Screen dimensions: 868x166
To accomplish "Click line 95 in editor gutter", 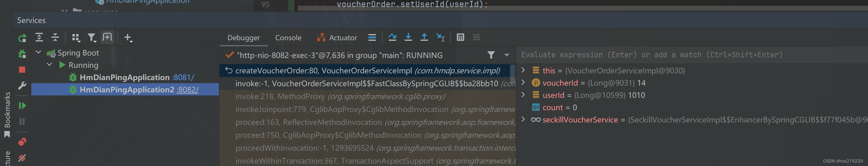I will [x=266, y=4].
